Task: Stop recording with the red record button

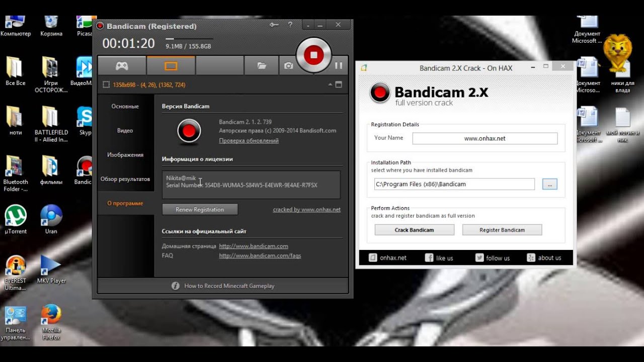Action: [313, 55]
